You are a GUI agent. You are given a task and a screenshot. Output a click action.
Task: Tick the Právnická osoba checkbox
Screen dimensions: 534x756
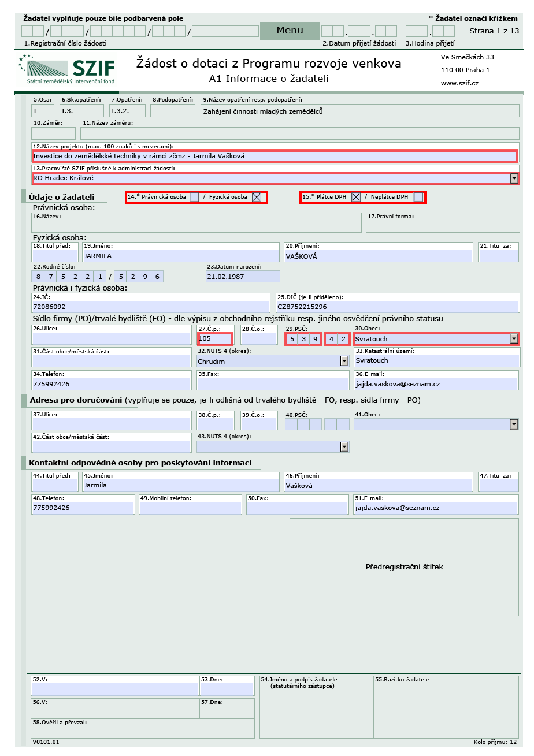pos(194,197)
